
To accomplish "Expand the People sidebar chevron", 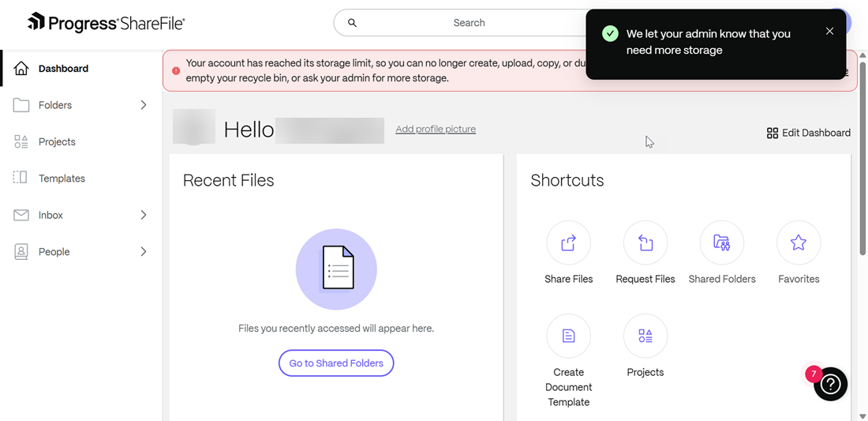I will [x=143, y=252].
